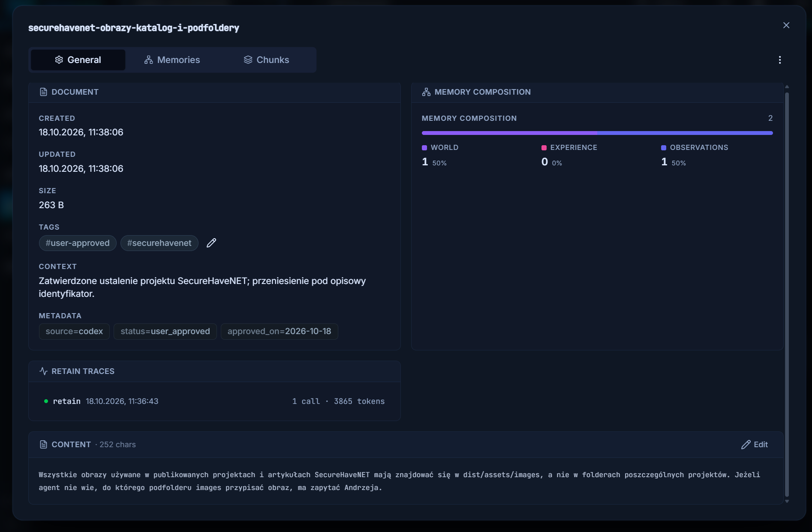Viewport: 812px width, 532px height.
Task: Click the scrollbar up arrow
Action: [787, 87]
